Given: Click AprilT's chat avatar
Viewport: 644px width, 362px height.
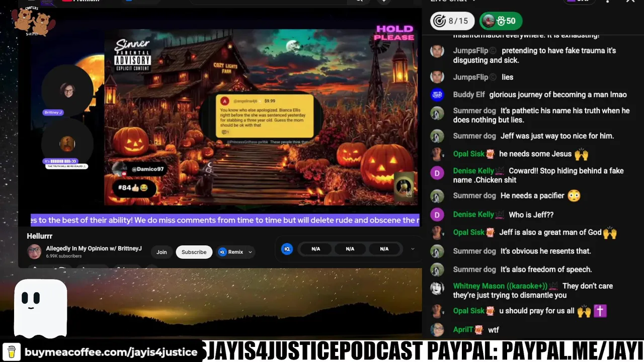Looking at the screenshot, I should click(437, 330).
